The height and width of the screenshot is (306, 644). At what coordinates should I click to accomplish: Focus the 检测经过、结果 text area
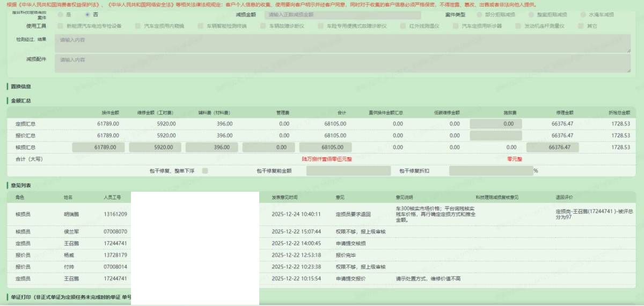[x=342, y=43]
